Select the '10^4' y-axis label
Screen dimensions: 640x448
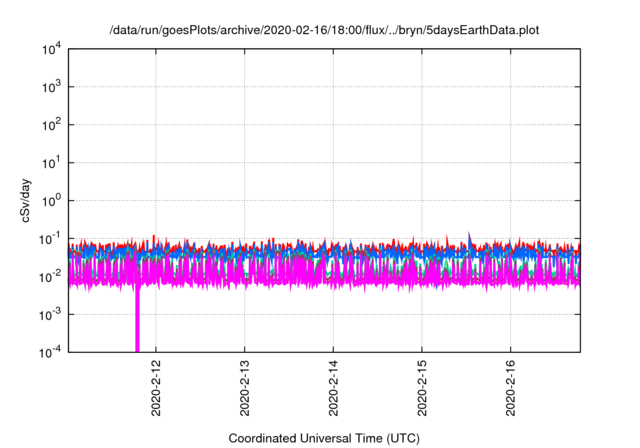pos(51,50)
